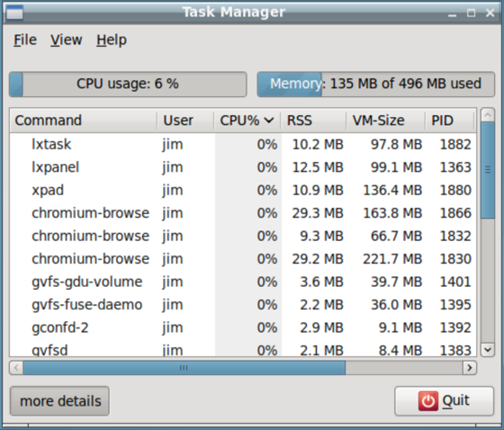
Task: Click the horizontal scrollbar right arrow
Action: click(x=470, y=368)
